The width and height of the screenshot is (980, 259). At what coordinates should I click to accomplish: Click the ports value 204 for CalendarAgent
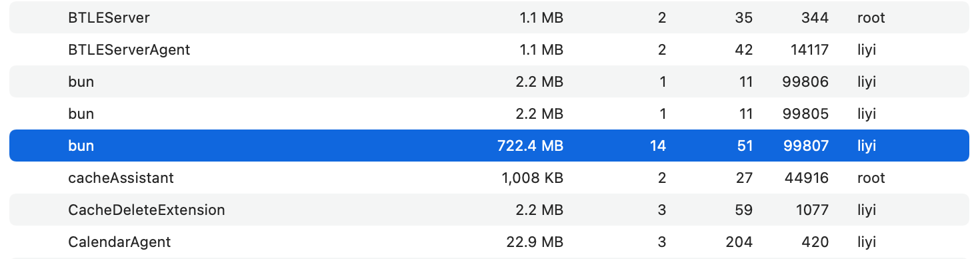[741, 242]
